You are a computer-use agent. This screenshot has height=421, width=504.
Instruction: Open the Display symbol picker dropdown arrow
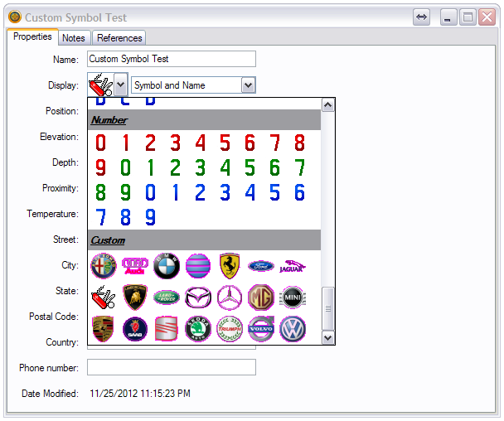(x=120, y=85)
